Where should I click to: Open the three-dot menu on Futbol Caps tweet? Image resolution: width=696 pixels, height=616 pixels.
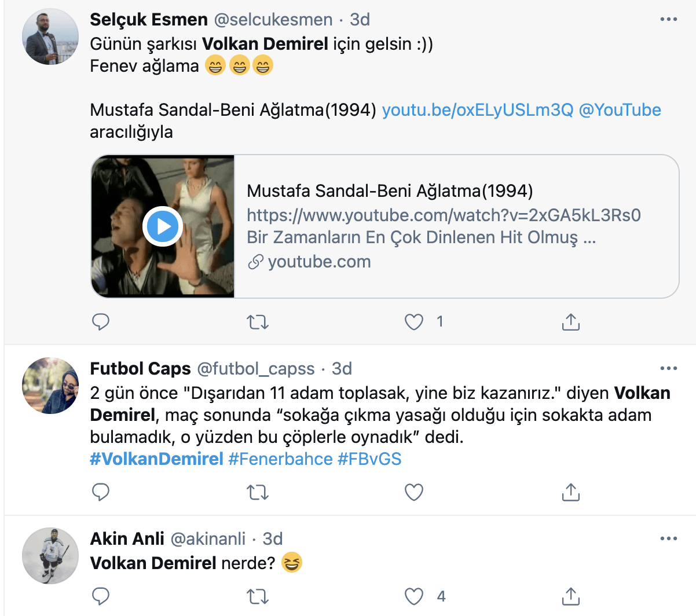tap(669, 367)
